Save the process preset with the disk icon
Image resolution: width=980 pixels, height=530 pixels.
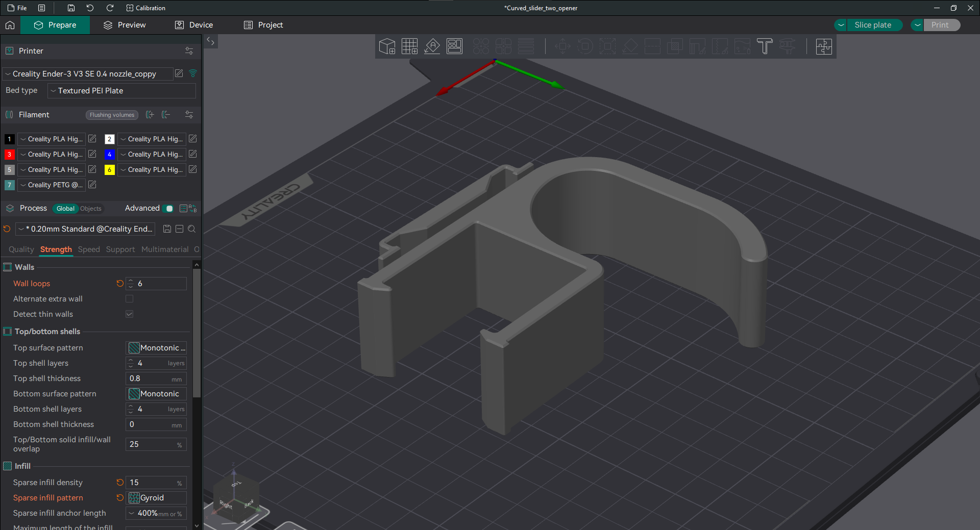(167, 229)
